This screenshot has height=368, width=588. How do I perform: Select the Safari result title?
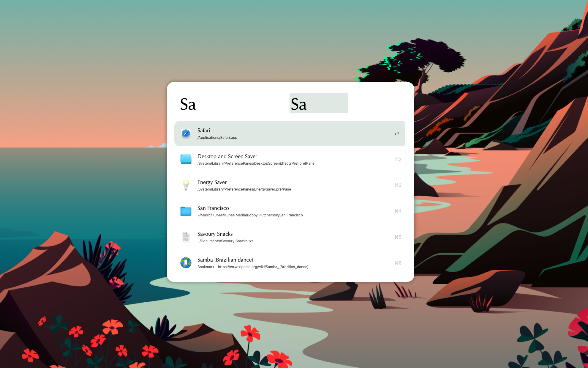click(204, 130)
